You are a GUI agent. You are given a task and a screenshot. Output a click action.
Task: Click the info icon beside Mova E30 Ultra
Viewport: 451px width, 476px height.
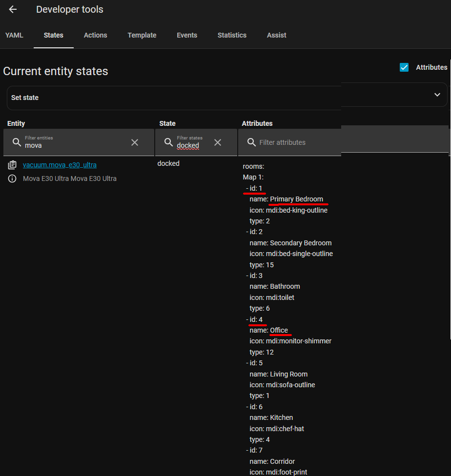(13, 178)
